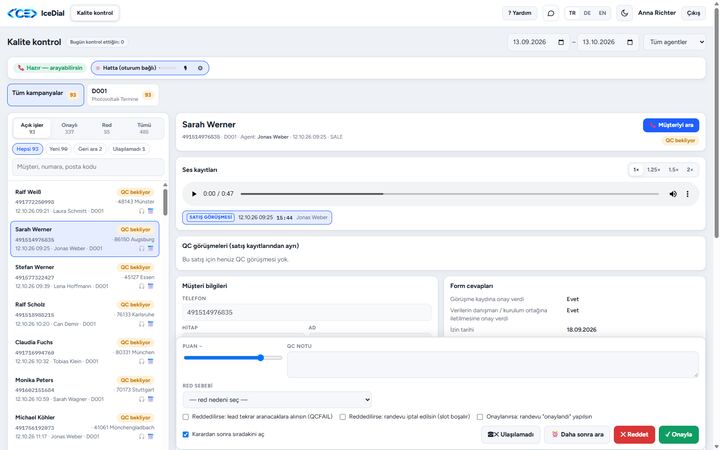Open the 'Tümü' tab
This screenshot has width=720, height=450.
144,129
